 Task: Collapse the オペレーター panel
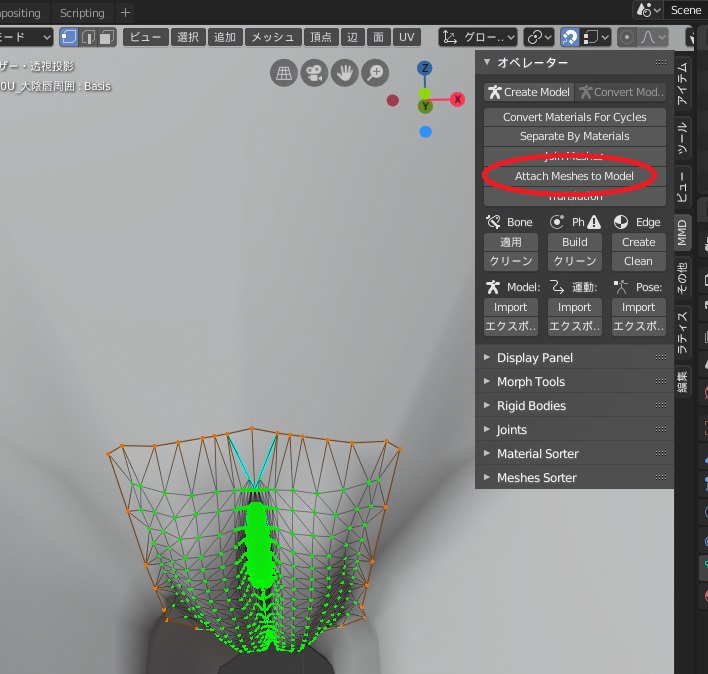(488, 62)
